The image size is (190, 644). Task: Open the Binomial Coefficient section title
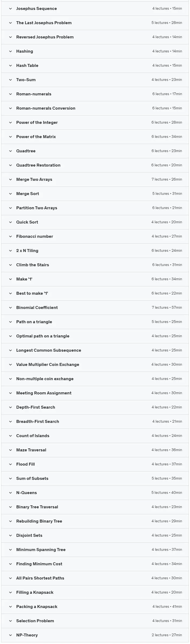[x=37, y=308]
